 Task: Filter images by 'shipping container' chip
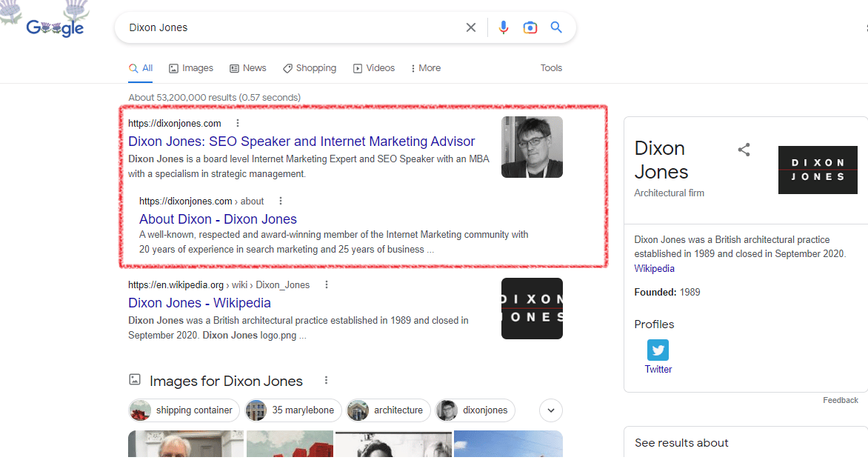point(184,410)
